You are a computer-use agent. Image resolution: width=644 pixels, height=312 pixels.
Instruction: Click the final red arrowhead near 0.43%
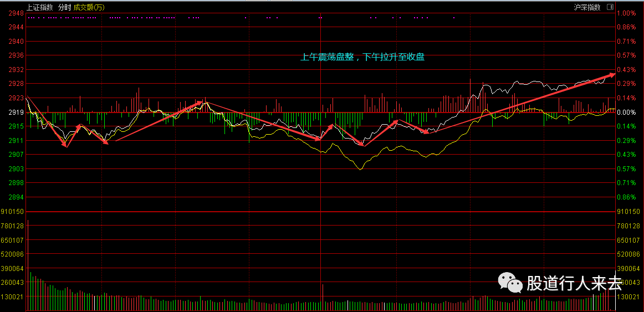tap(612, 73)
